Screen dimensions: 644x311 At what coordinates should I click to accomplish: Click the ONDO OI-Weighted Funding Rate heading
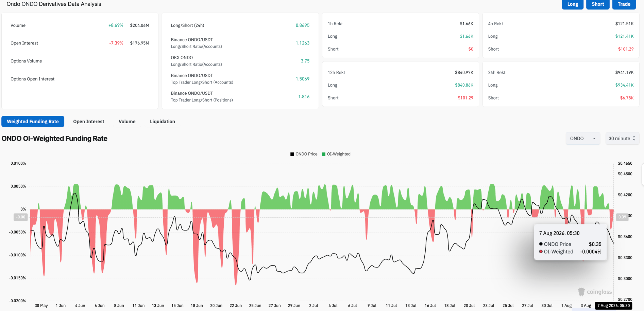coord(54,139)
